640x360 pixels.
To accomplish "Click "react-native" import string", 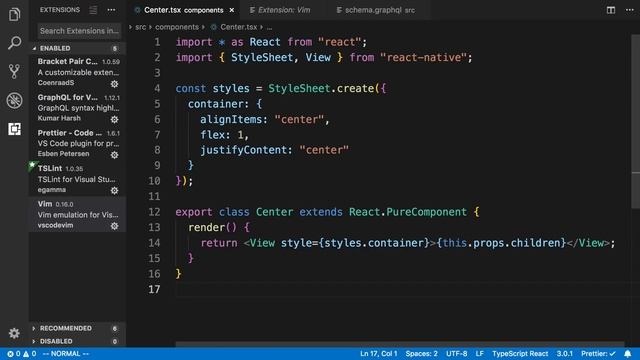I will coord(423,58).
